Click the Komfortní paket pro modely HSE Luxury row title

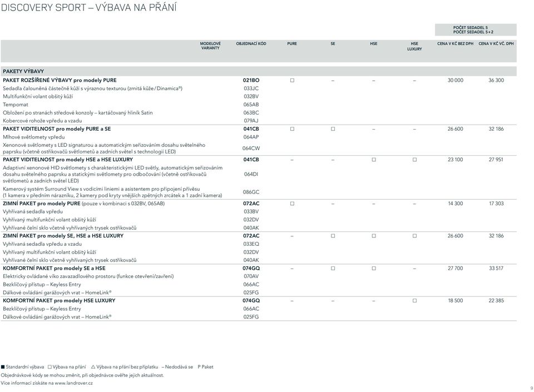(59, 300)
